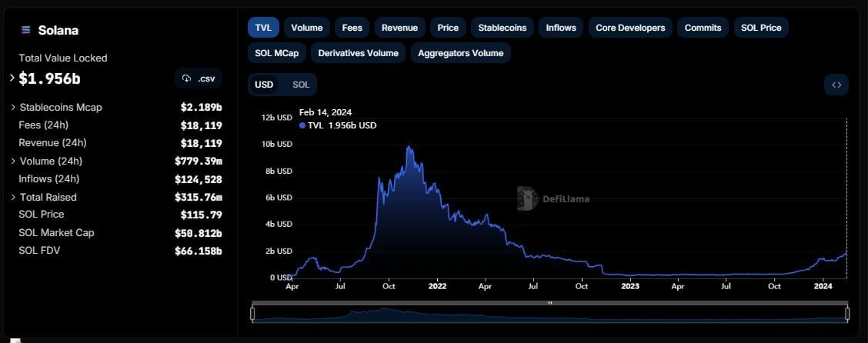Click the Fees (24h) value $18,119
The width and height of the screenshot is (868, 343).
(201, 125)
